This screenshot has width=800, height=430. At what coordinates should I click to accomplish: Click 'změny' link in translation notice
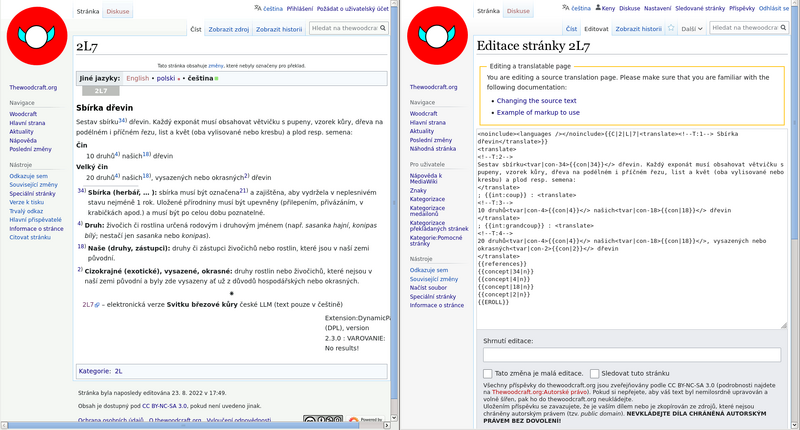216,66
